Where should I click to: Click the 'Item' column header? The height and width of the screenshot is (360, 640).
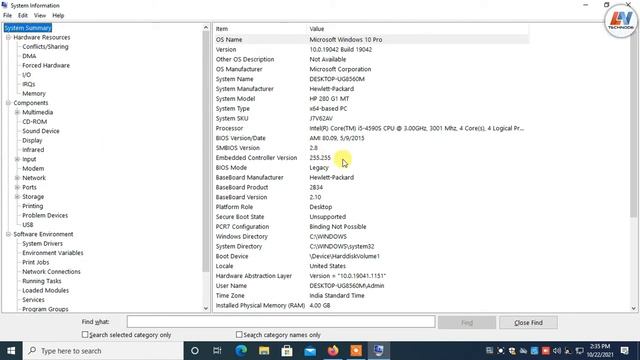point(260,29)
